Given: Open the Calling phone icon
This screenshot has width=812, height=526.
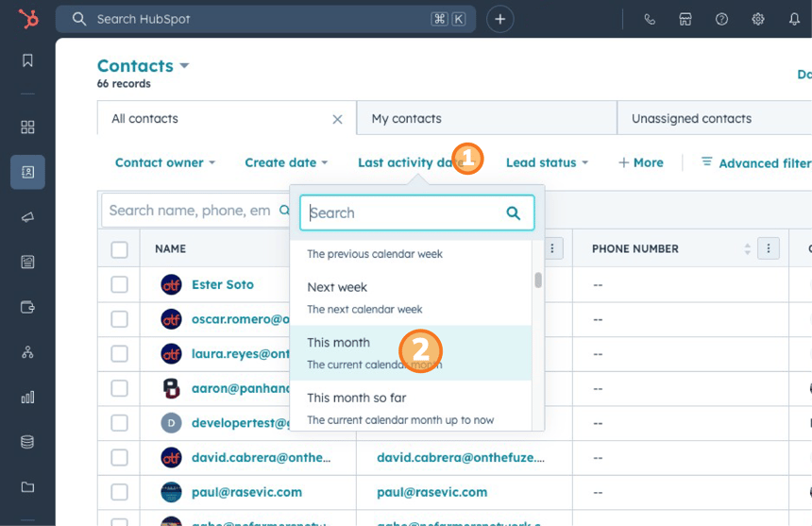Looking at the screenshot, I should (x=650, y=20).
